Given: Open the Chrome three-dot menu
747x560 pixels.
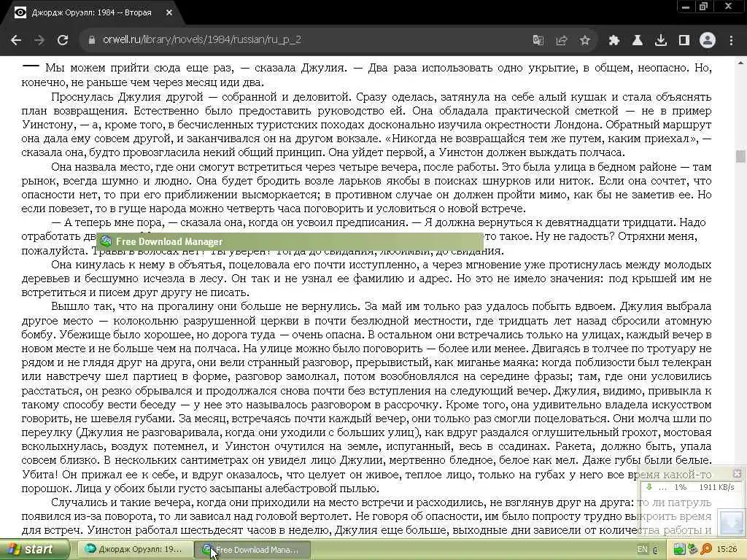Looking at the screenshot, I should pos(731,40).
